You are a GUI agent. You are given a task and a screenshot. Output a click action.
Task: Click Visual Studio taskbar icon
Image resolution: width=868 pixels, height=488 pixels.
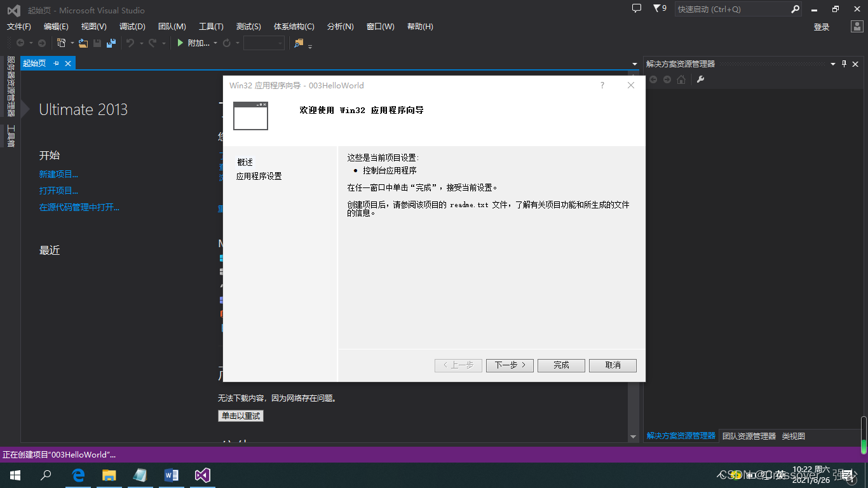(x=203, y=475)
